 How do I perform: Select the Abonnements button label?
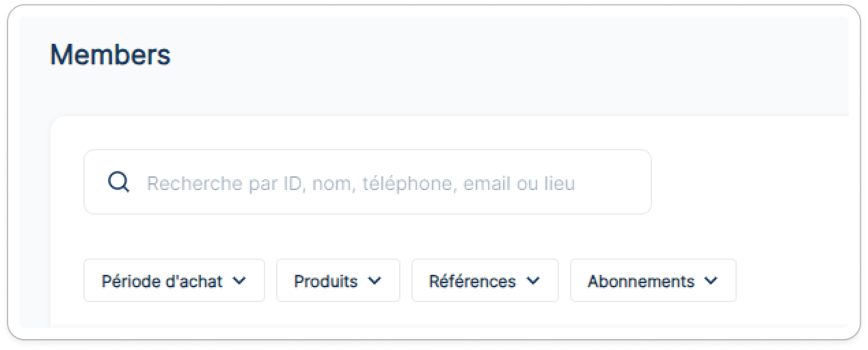[x=641, y=281]
